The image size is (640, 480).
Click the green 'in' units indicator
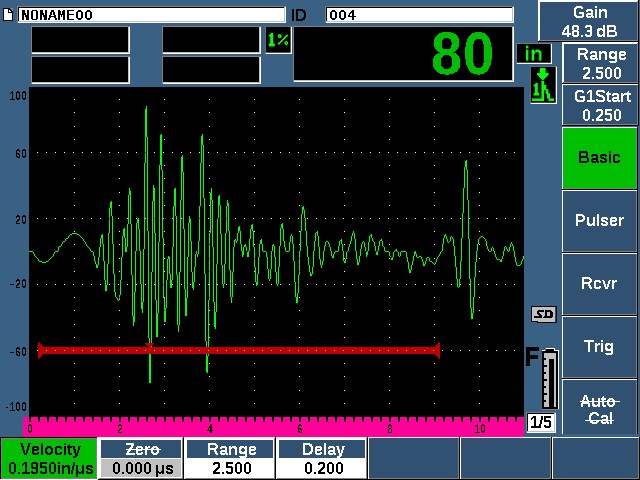532,53
